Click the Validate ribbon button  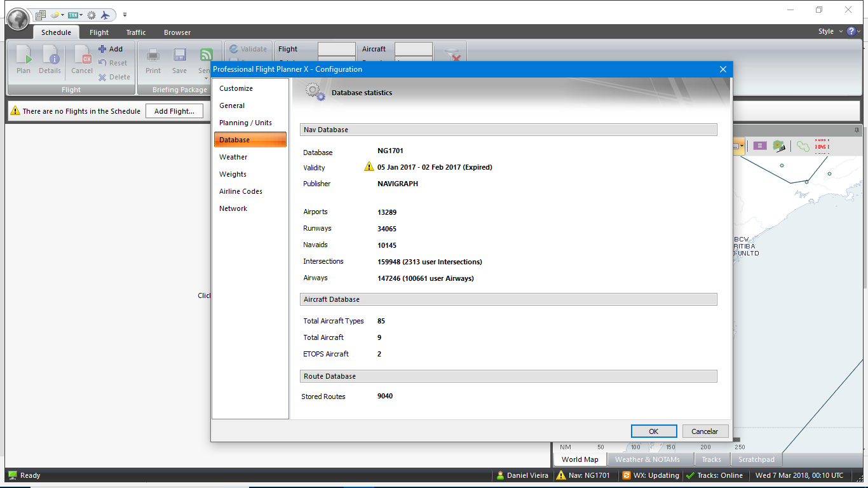tap(248, 49)
